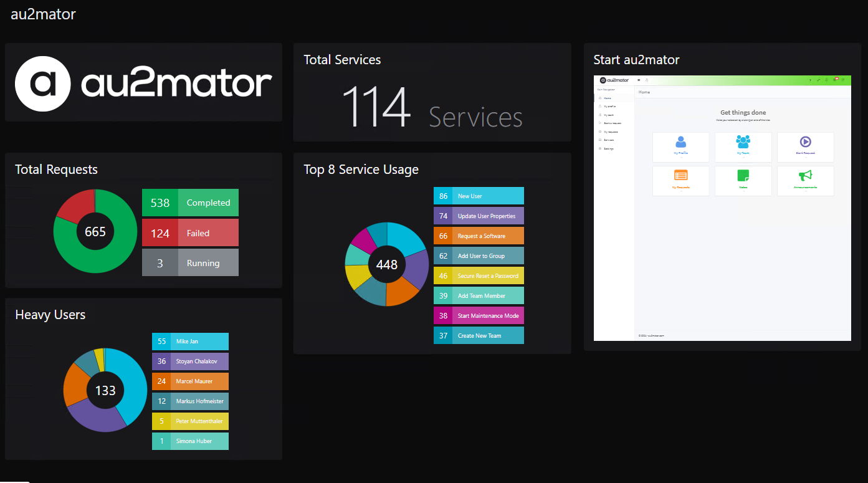Viewport: 868px width, 483px height.
Task: Click Simona Huber in the Heavy Users legend
Action: (x=190, y=441)
